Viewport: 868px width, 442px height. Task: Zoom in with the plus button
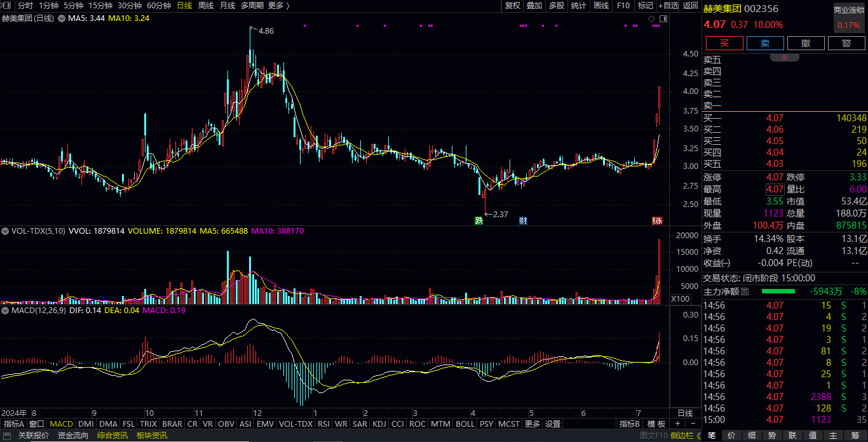(x=677, y=424)
